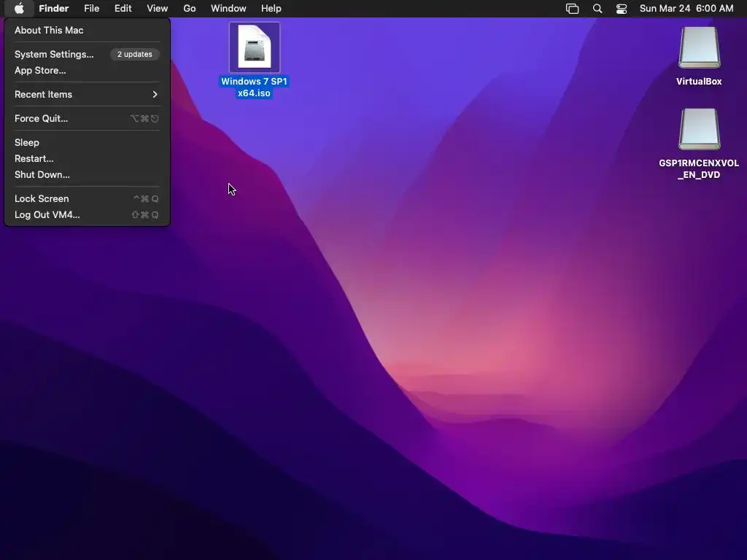Open System Settings from Apple menu
The height and width of the screenshot is (560, 747).
tap(88, 54)
